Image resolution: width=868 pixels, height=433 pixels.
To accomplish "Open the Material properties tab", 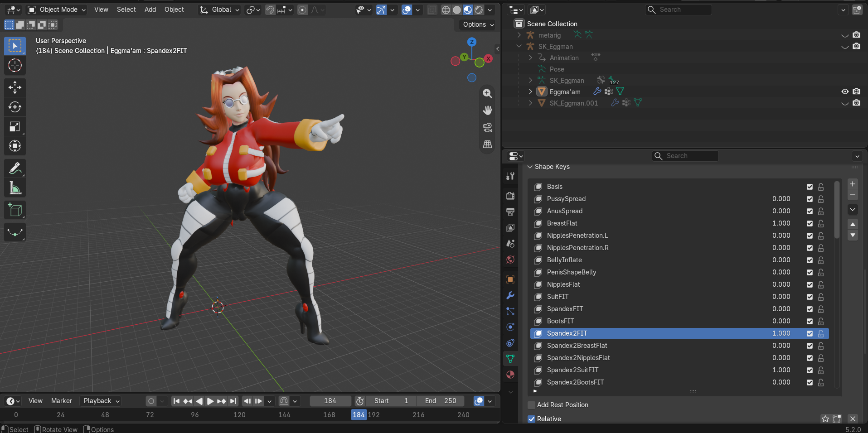I will pos(510,375).
